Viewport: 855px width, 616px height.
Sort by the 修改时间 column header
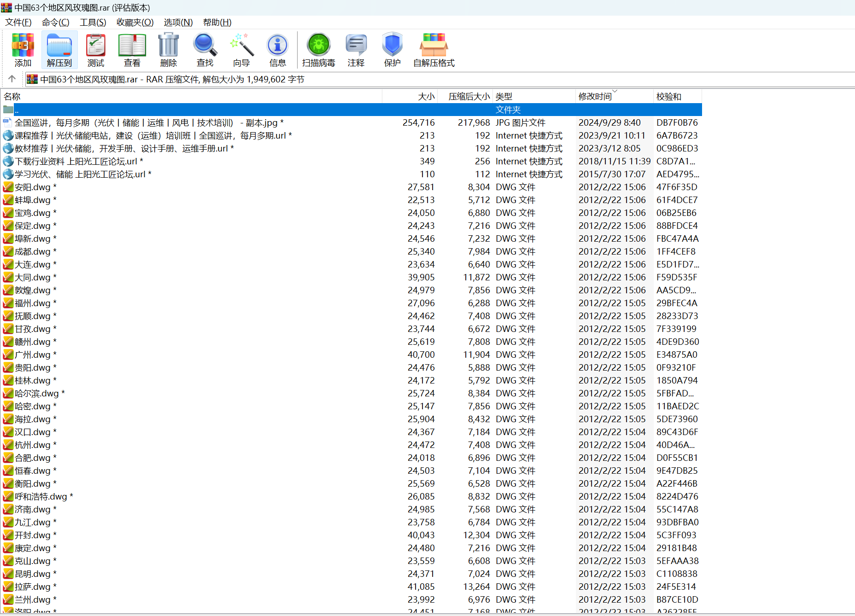pyautogui.click(x=615, y=96)
